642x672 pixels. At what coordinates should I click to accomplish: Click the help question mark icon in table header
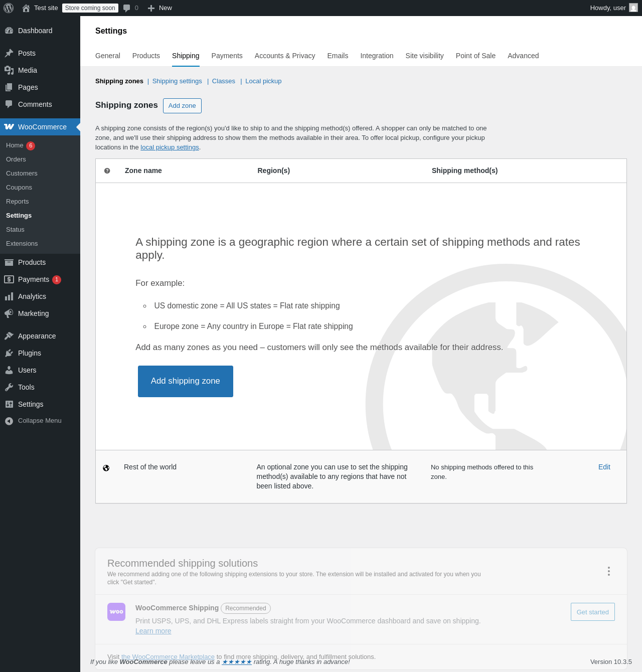click(107, 171)
